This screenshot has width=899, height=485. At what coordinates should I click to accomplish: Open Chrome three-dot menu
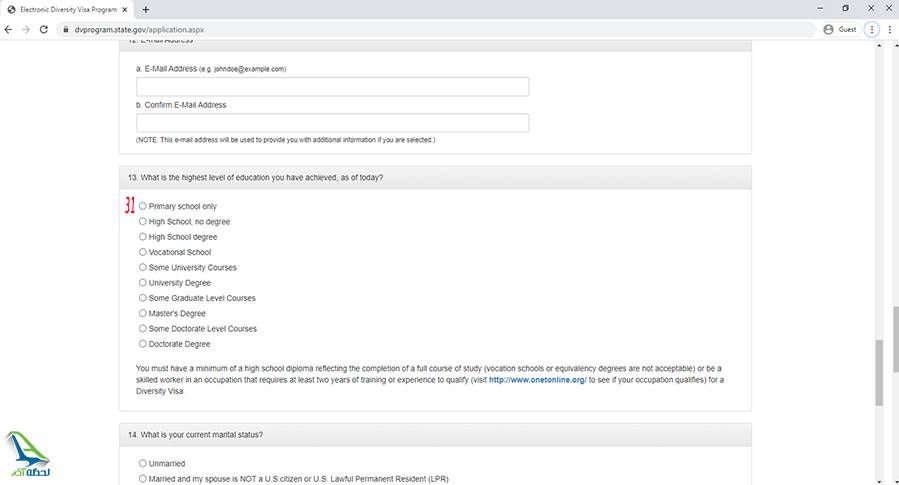(872, 29)
